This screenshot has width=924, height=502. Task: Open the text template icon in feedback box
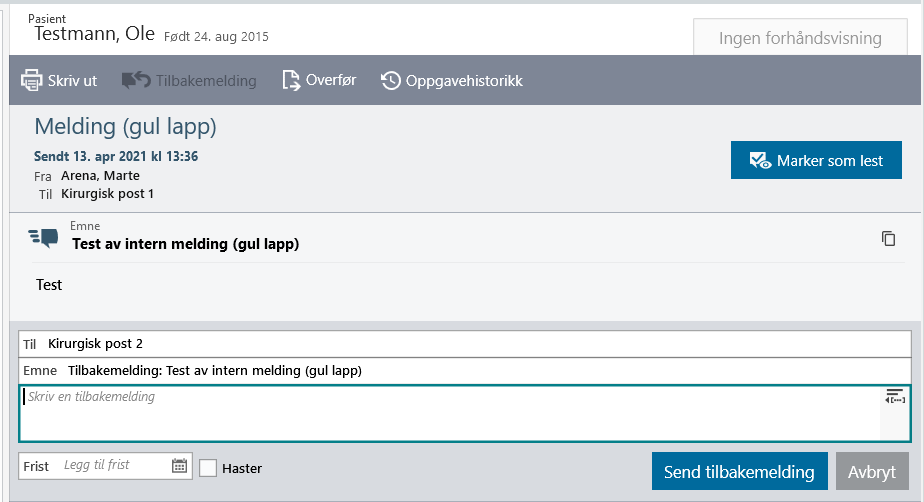895,397
